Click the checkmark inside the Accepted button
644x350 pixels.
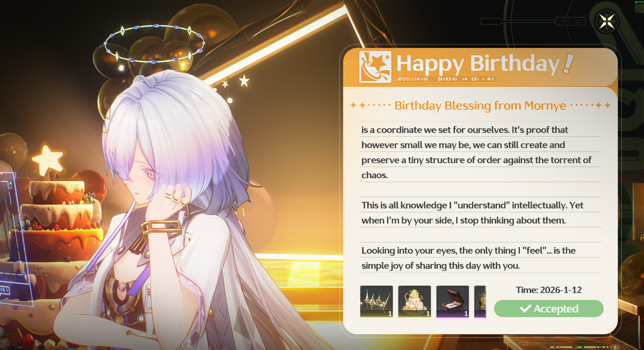click(526, 308)
